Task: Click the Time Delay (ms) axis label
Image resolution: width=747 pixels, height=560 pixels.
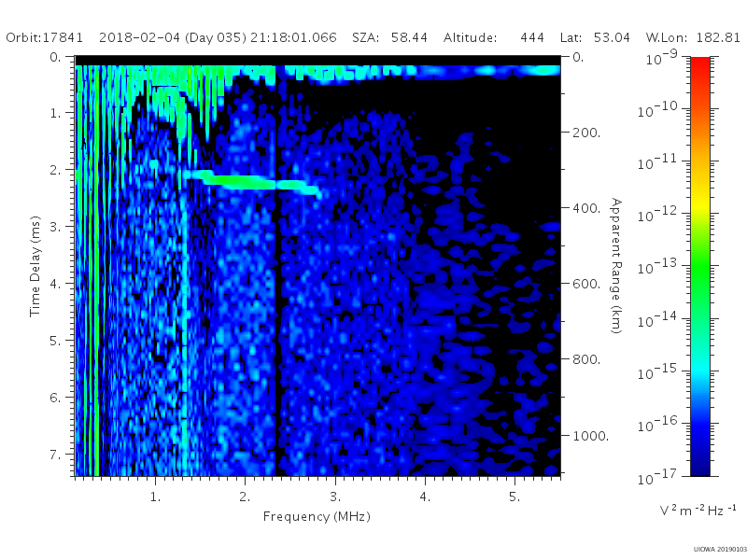Action: [35, 266]
